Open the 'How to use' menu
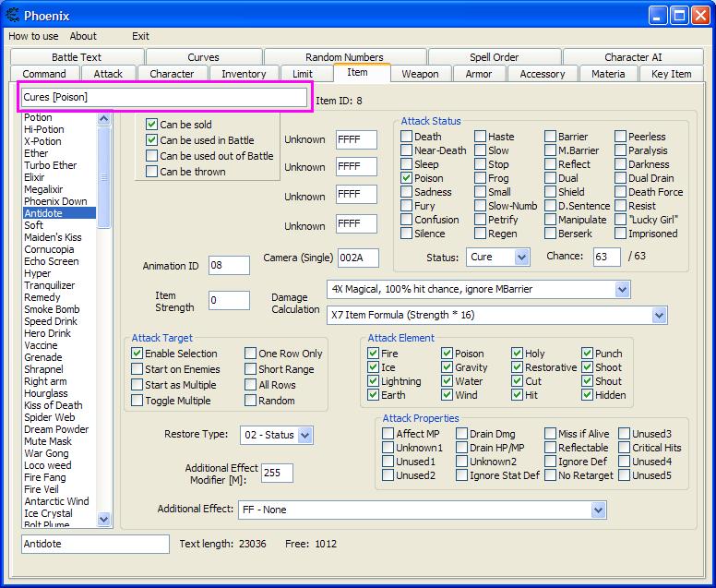This screenshot has width=716, height=588. coord(33,36)
